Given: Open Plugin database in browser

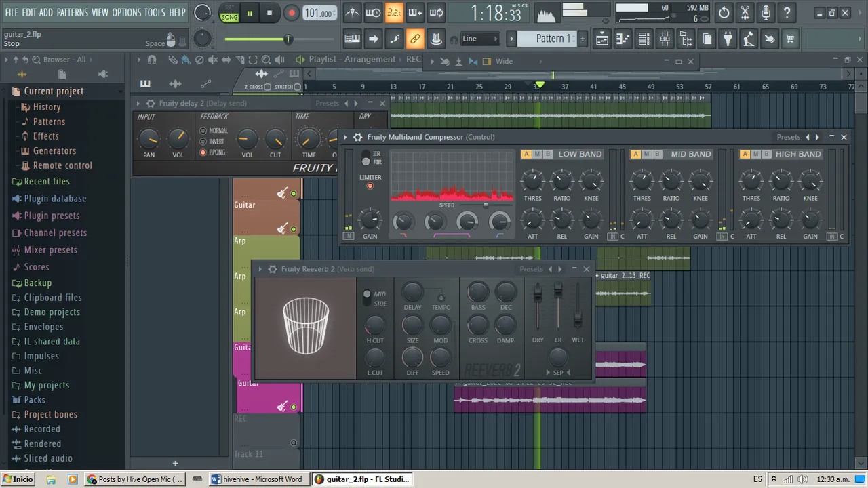Looking at the screenshot, I should coord(55,199).
